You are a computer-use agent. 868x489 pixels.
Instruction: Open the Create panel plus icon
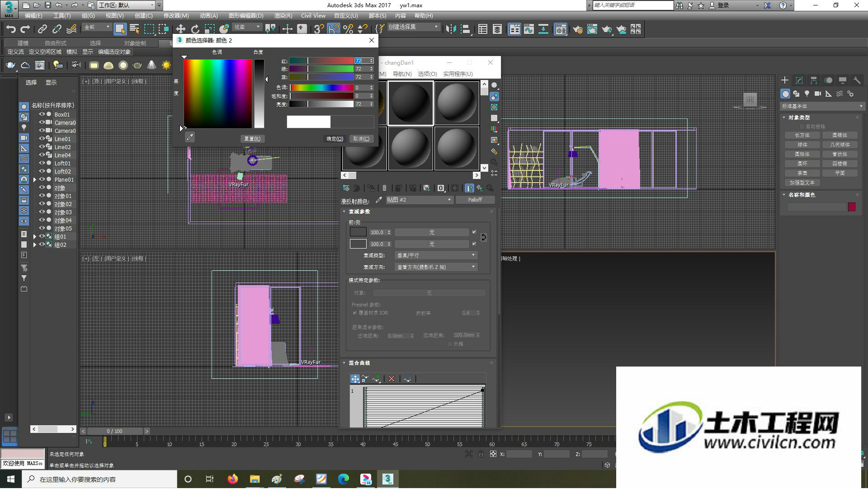pos(785,80)
